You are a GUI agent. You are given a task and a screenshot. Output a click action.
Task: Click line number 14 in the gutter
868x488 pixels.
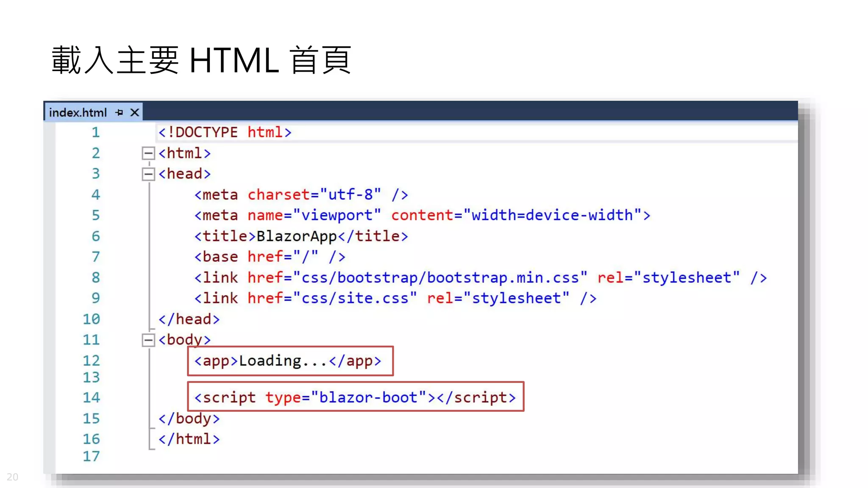pyautogui.click(x=91, y=397)
